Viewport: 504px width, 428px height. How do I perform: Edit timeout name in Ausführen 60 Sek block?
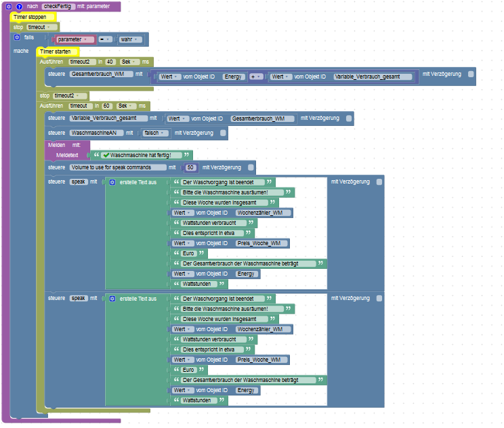point(81,106)
